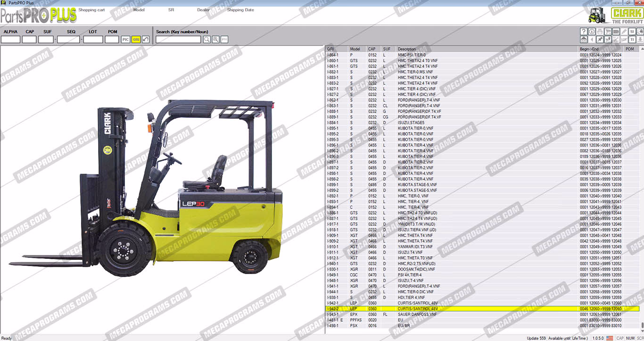Focus the Search Key number/Noun field
The height and width of the screenshot is (341, 644).
point(178,40)
